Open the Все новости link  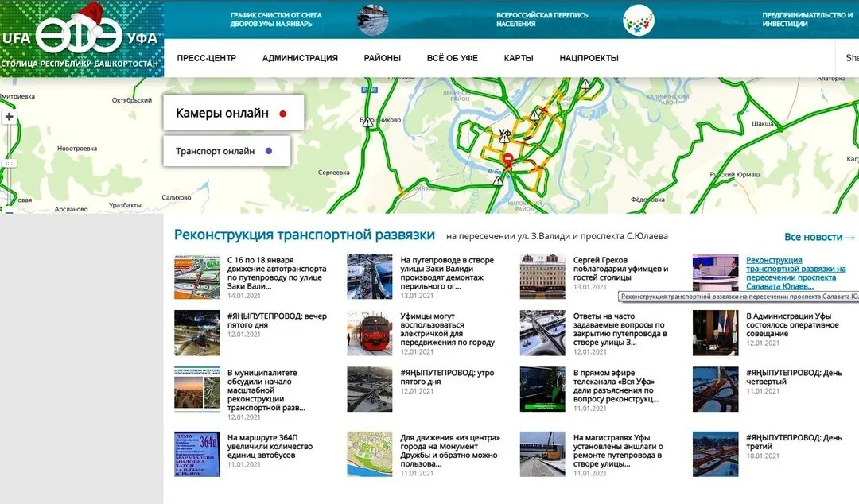pyautogui.click(x=815, y=237)
